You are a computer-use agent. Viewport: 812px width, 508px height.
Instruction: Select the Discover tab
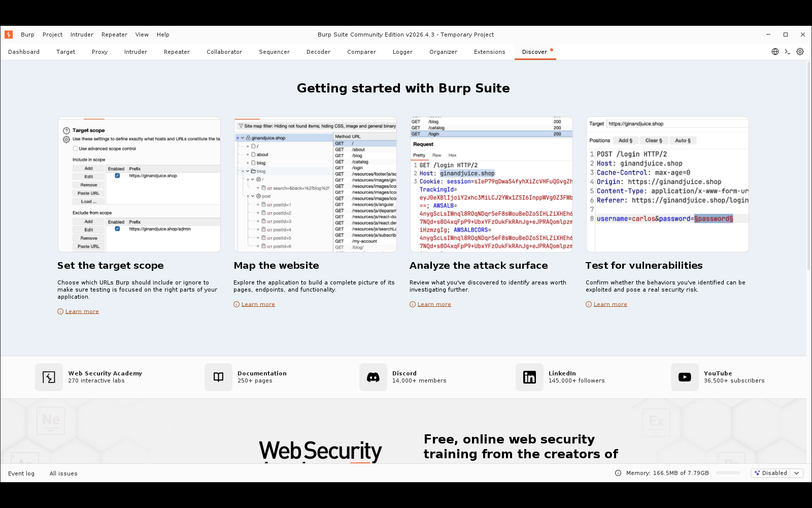[x=535, y=52]
